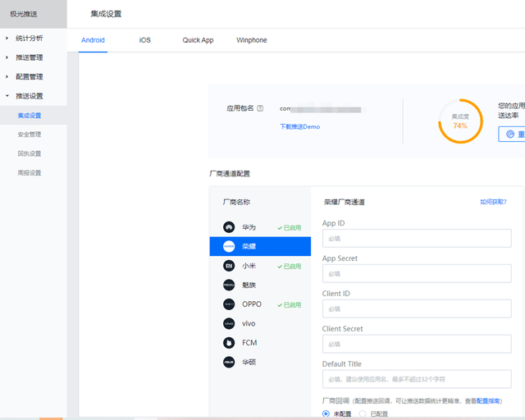
Task: Click the help icon beside 应用包名
Action: pyautogui.click(x=260, y=108)
